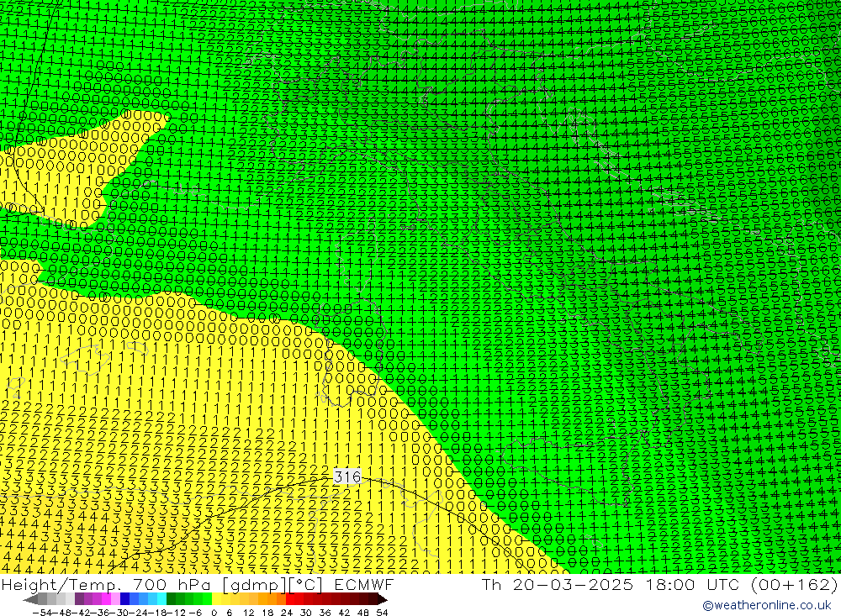This screenshot has width=841, height=616.
Task: Pick the bright red swatch after 24
Action: tap(290, 600)
